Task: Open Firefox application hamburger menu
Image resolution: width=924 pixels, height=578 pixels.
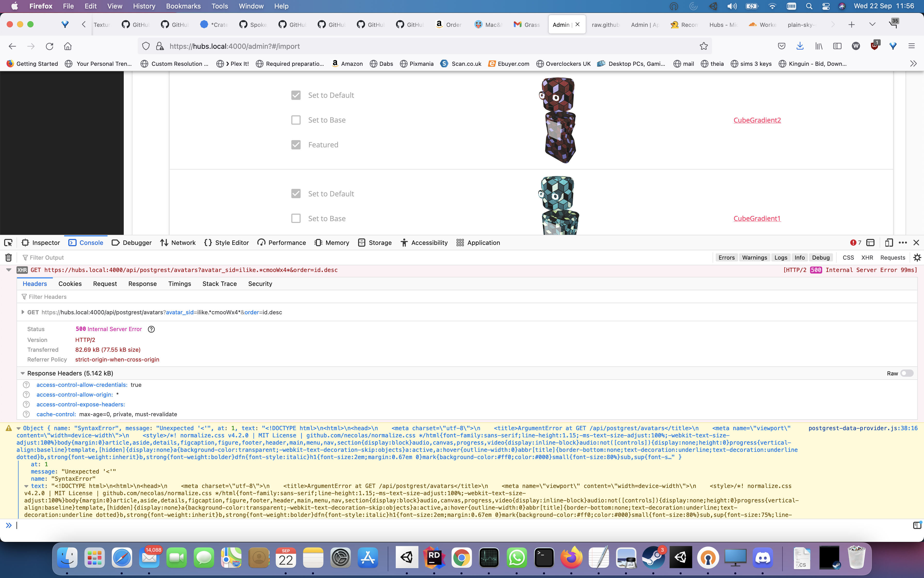Action: click(911, 46)
